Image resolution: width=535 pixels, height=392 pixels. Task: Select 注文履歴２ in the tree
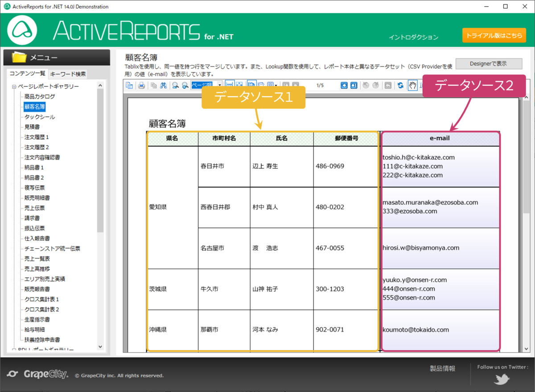[37, 147]
